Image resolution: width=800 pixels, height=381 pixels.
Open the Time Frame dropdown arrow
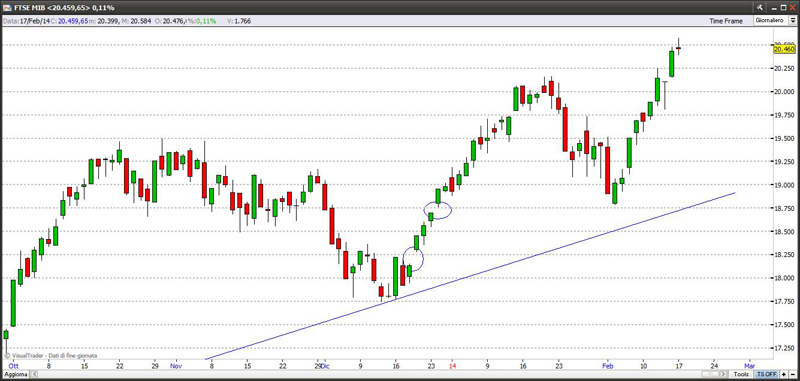pos(792,21)
